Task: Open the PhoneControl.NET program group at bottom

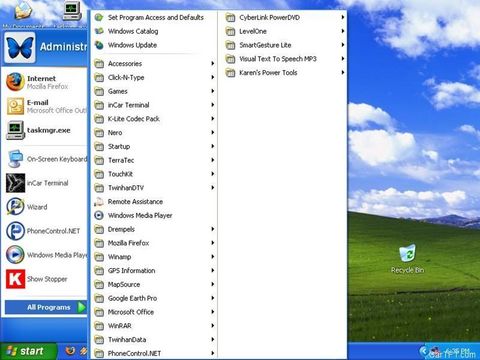Action: (154, 353)
